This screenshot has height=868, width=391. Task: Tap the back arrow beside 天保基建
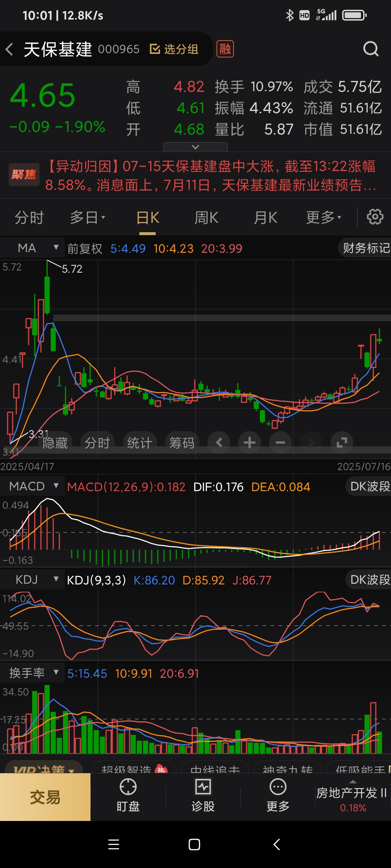tap(10, 49)
